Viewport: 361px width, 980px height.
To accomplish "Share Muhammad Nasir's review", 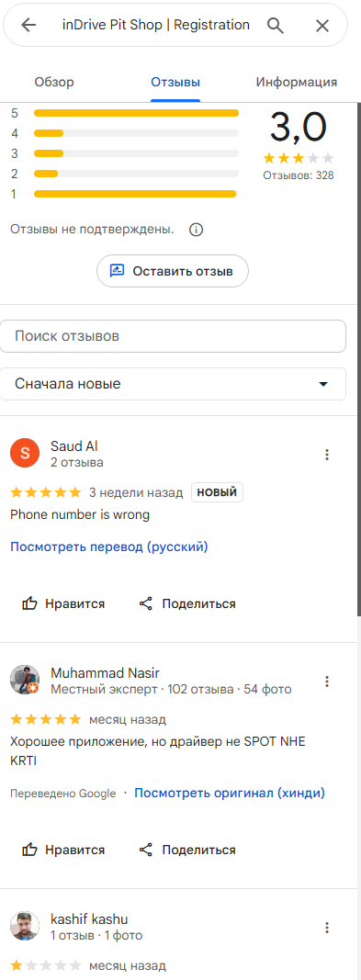I will tap(187, 850).
